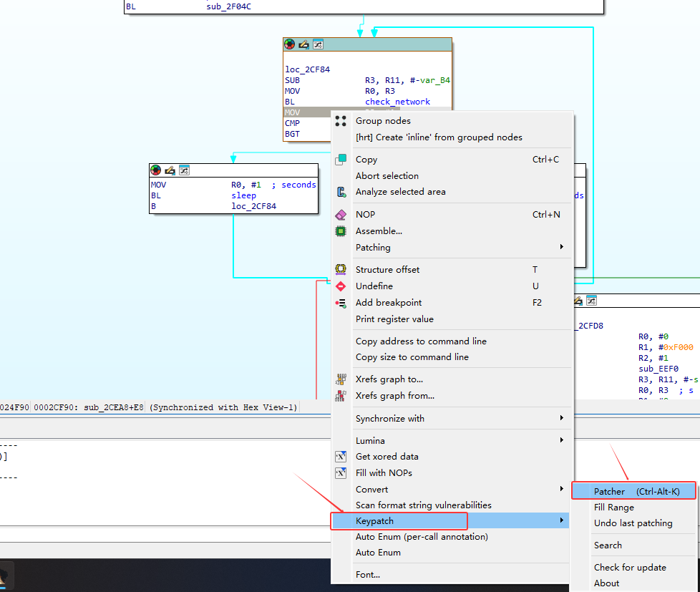The image size is (700, 592).
Task: Select Patcher (Ctrl-Alt-K) from Keypatch submenu
Action: (634, 491)
